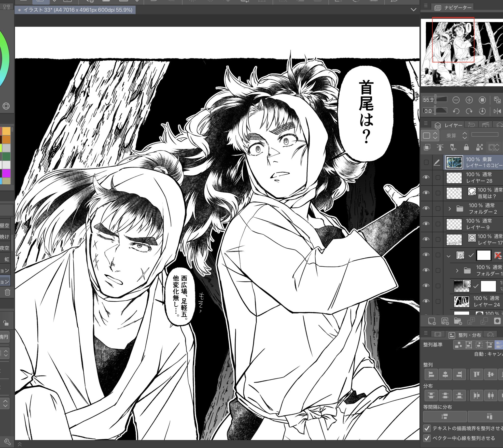Open the canvas tab list dropdown arrow
This screenshot has width=503, height=448.
click(x=413, y=10)
